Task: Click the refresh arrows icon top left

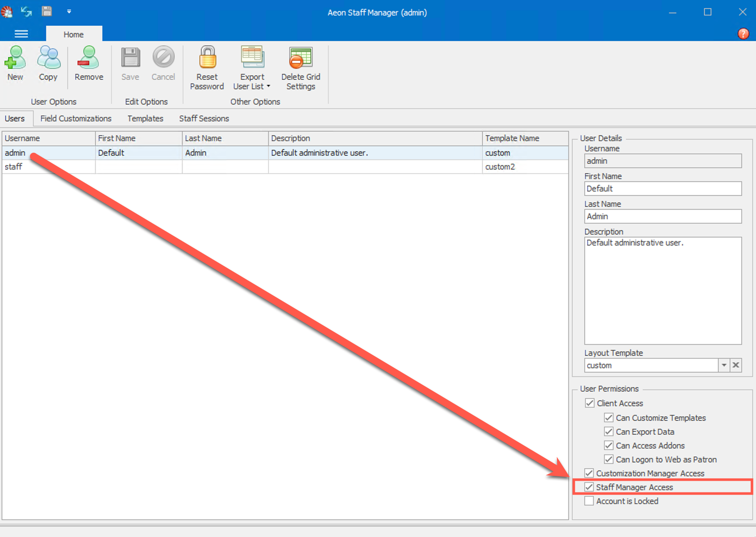Action: (26, 11)
